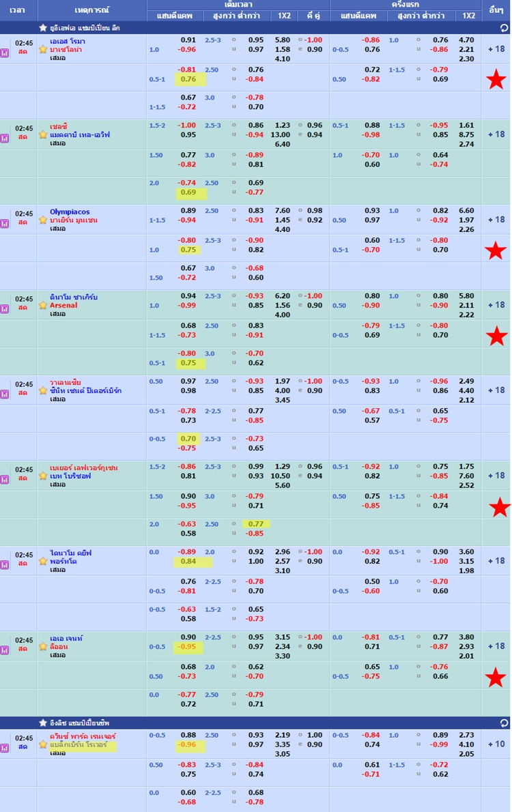This screenshot has height=812, width=512.
Task: Expand +10 more bets for ควีนซ์ พาร์ค เรนเจอร์
Action: (x=496, y=744)
